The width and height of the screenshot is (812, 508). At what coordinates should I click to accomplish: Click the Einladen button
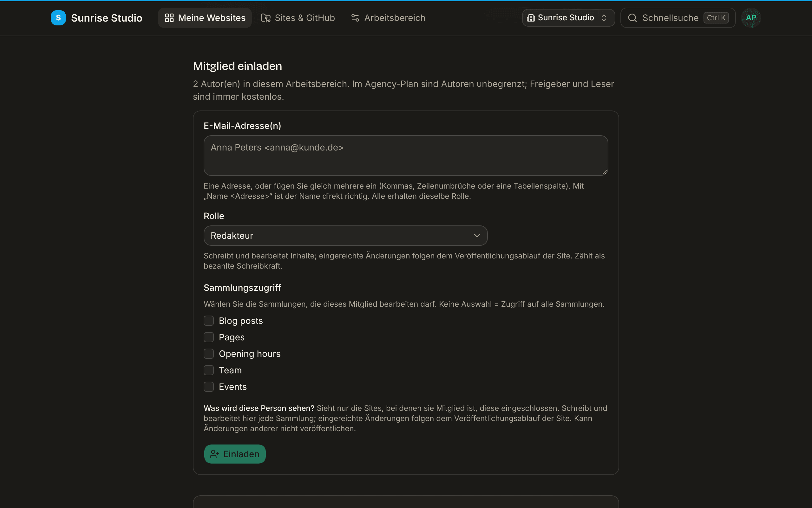pos(235,454)
